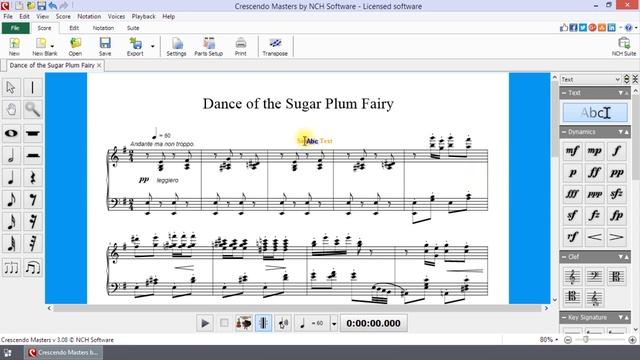The width and height of the screenshot is (640, 360).
Task: Choose the quarter note tool
Action: [x=11, y=178]
